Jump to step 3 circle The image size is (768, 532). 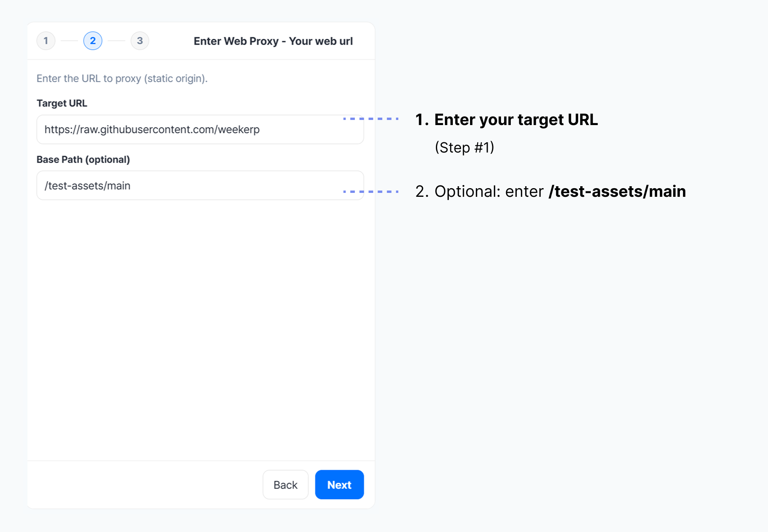(x=140, y=41)
